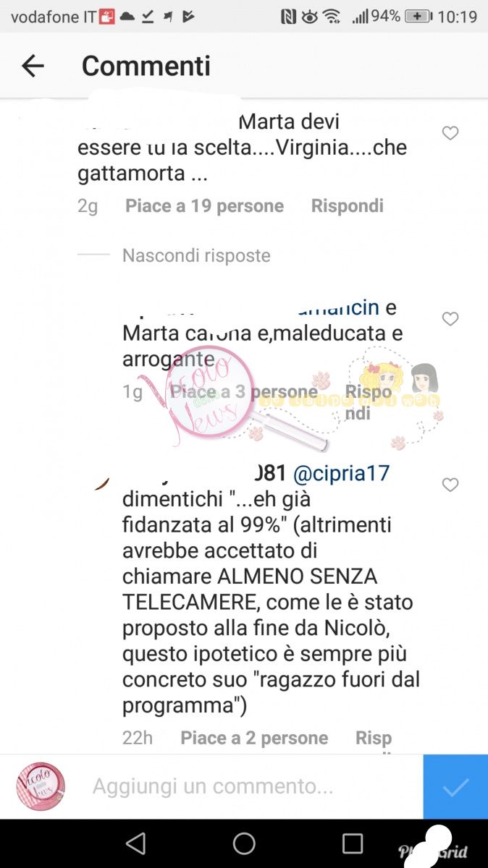
Task: Collapse replies with Nascondi risposte
Action: pos(196,255)
